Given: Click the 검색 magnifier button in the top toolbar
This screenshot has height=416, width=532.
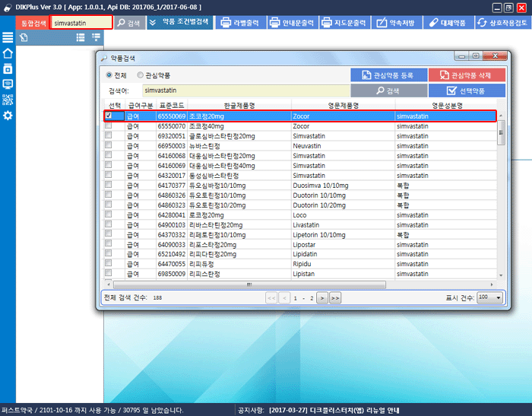Looking at the screenshot, I should (x=129, y=23).
